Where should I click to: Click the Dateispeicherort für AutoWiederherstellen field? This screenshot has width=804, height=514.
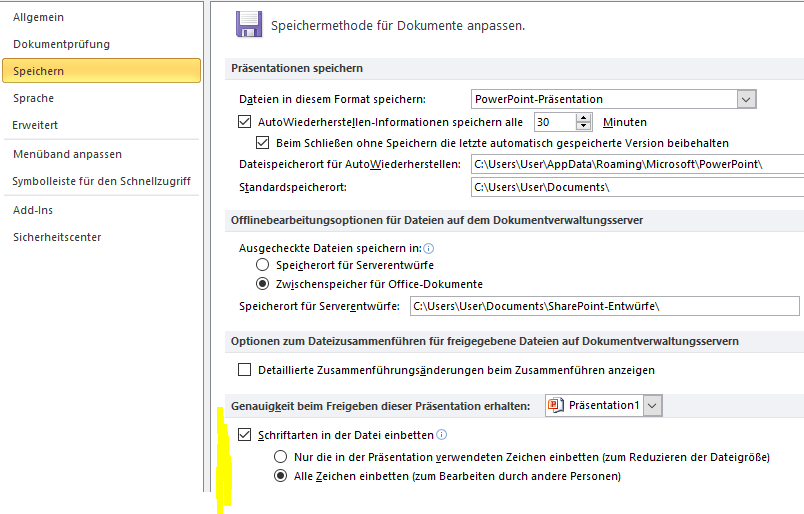pyautogui.click(x=636, y=164)
